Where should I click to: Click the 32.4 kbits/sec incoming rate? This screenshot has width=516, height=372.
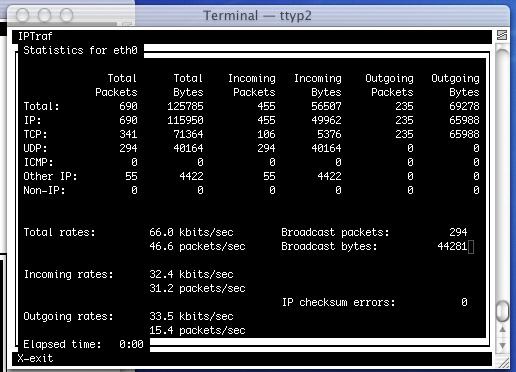point(191,274)
